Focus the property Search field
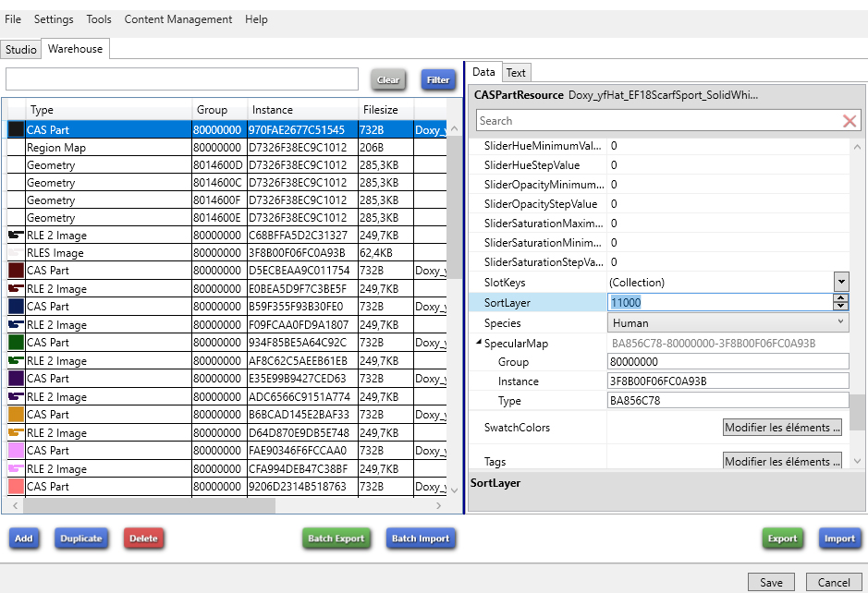 click(x=659, y=121)
